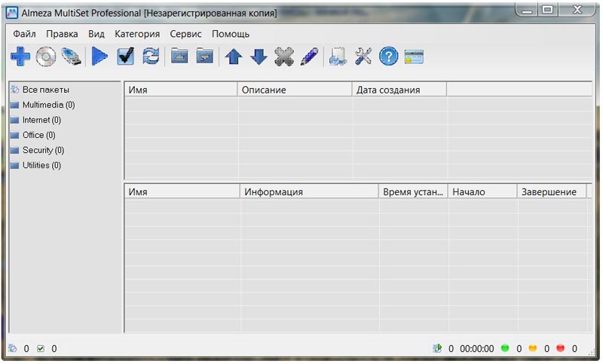Click the folder with down arrow icon
Viewport: 603px width, 364px height.
[x=204, y=57]
